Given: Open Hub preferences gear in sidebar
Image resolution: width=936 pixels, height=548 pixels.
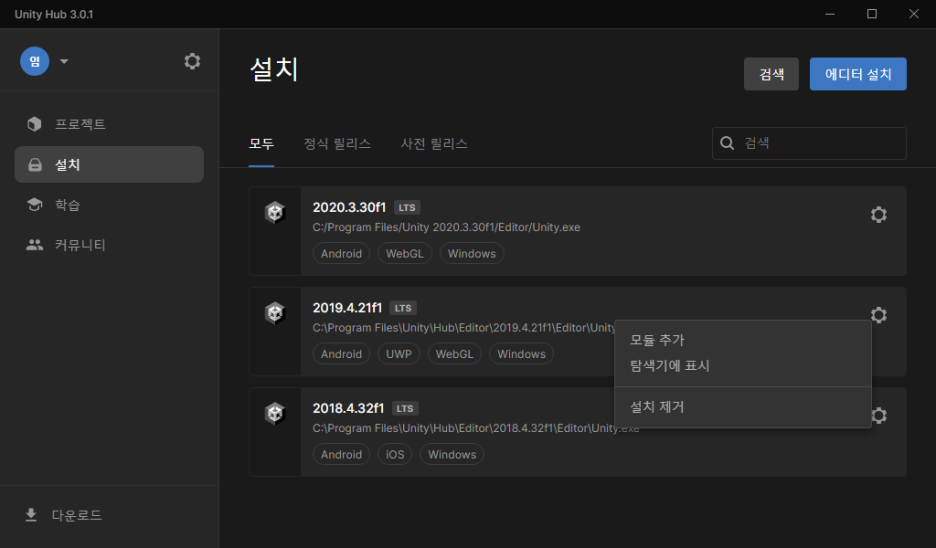Looking at the screenshot, I should coord(192,61).
